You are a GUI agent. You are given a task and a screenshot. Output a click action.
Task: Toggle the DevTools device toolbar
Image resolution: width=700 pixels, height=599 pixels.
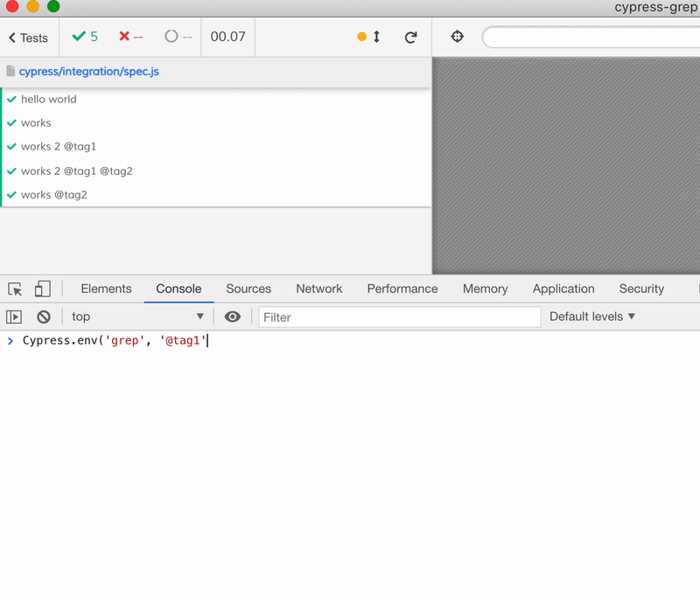[x=42, y=288]
